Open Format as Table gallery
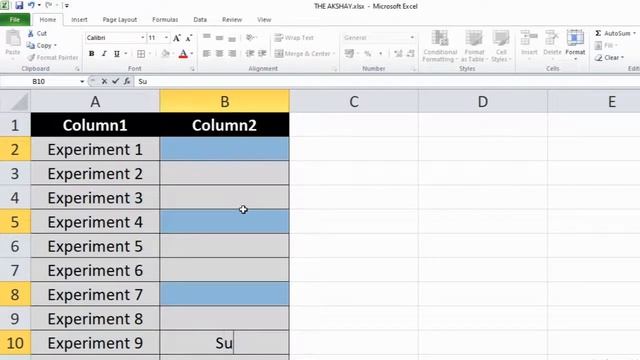Image resolution: width=640 pixels, height=360 pixels. click(x=474, y=46)
